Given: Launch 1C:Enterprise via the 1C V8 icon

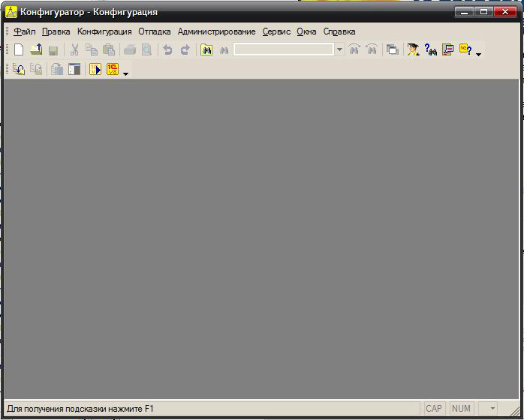Looking at the screenshot, I should pyautogui.click(x=113, y=70).
